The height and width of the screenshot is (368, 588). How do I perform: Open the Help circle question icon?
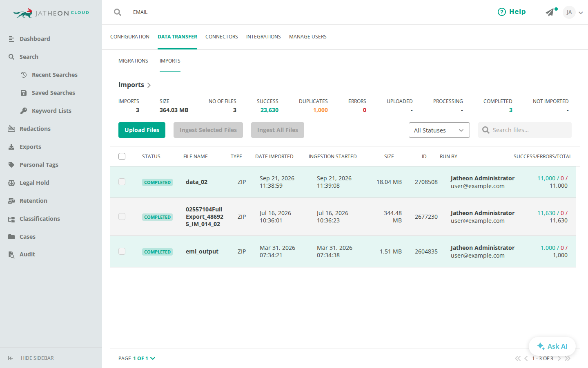[x=502, y=12]
